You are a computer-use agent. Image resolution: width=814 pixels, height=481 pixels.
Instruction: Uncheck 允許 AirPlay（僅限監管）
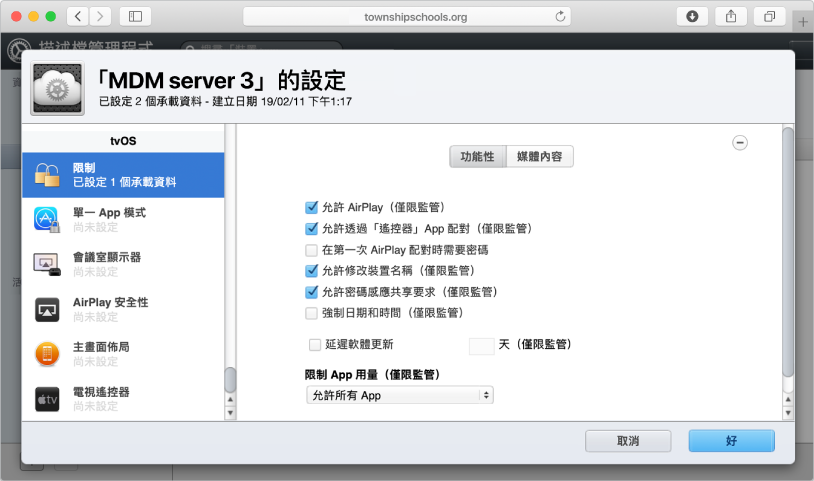click(x=311, y=208)
